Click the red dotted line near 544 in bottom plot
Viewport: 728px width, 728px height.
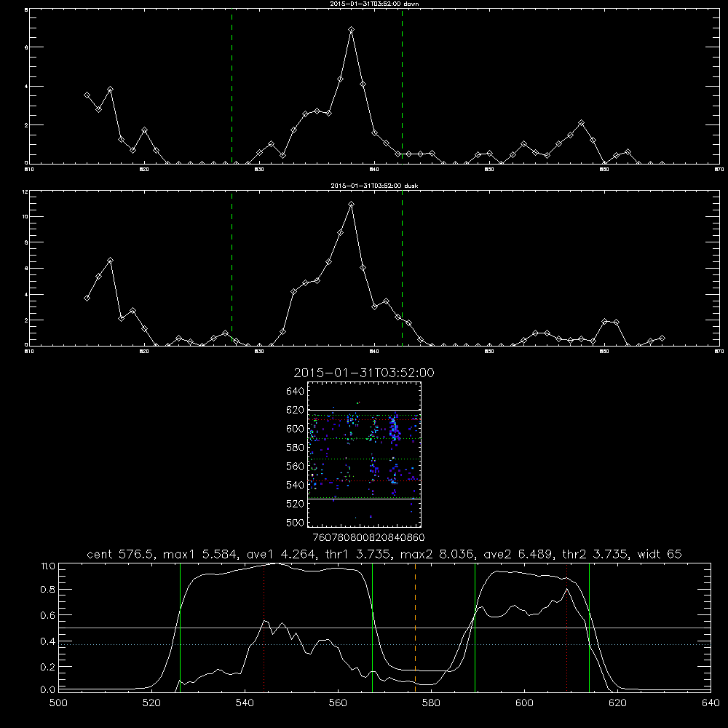click(x=264, y=628)
